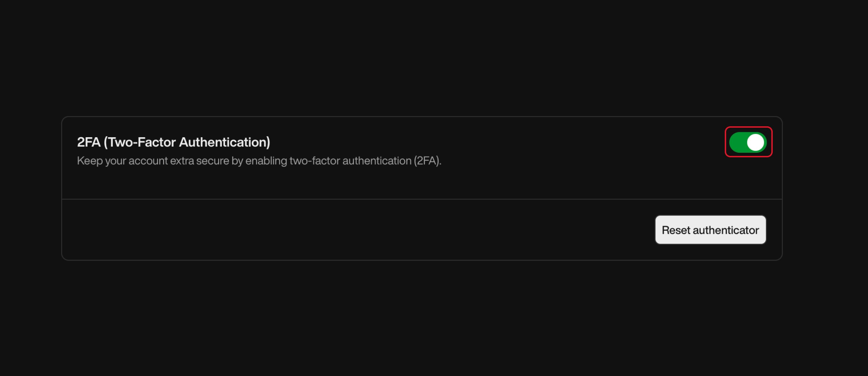Click the 2FA (Two-Factor Authentication) heading
This screenshot has height=376, width=868.
pyautogui.click(x=174, y=142)
